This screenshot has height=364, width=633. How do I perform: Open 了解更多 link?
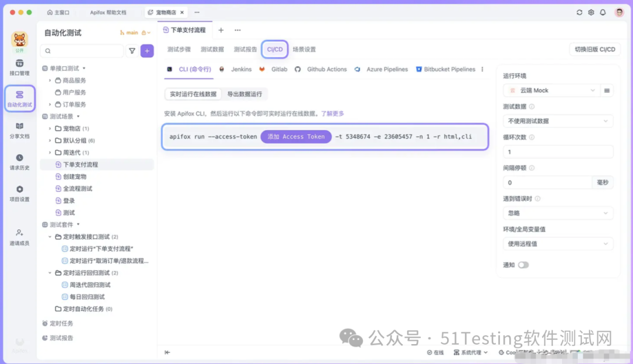pos(332,114)
